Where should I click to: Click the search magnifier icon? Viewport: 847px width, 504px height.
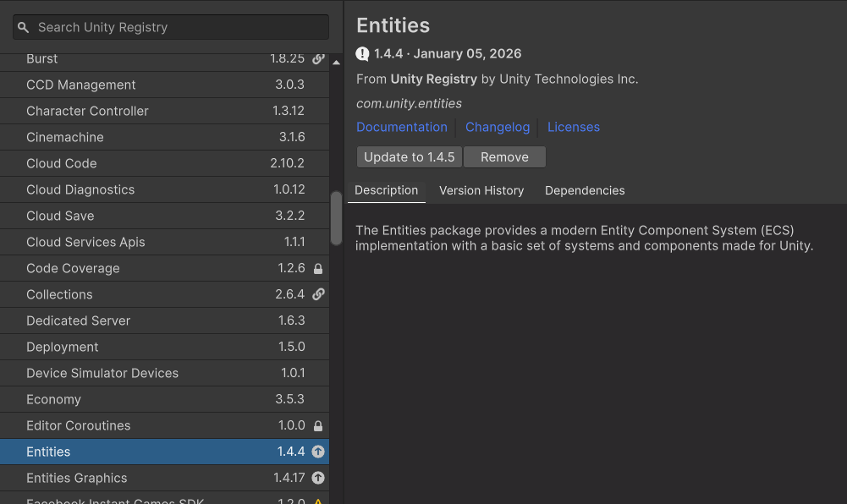click(x=23, y=27)
